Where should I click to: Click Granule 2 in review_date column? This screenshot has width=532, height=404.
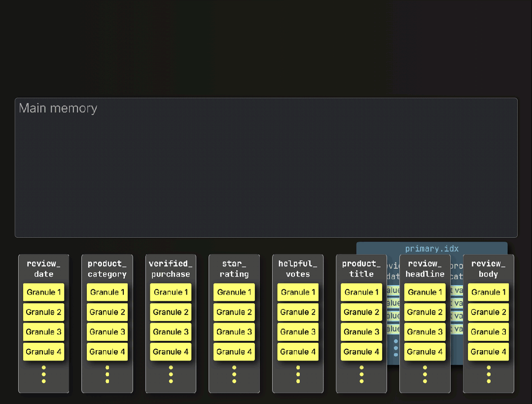[x=43, y=312]
